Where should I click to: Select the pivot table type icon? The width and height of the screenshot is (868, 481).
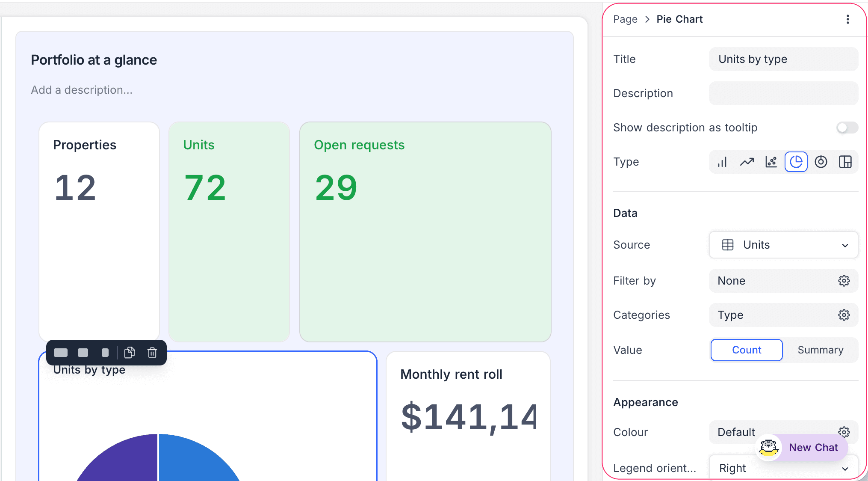pos(845,162)
